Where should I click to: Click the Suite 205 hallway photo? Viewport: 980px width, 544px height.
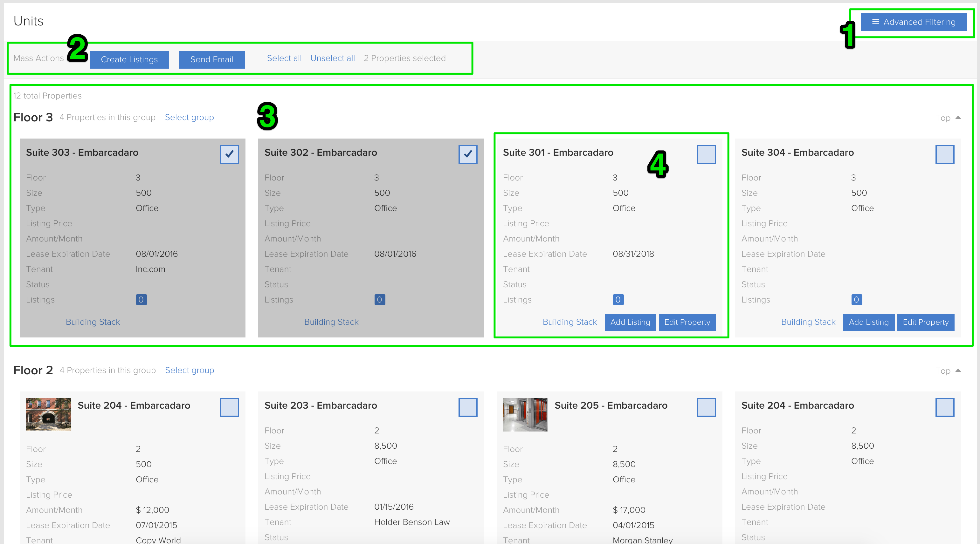tap(525, 414)
